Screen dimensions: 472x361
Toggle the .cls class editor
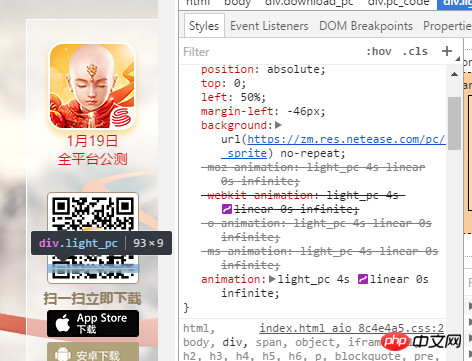coord(415,52)
